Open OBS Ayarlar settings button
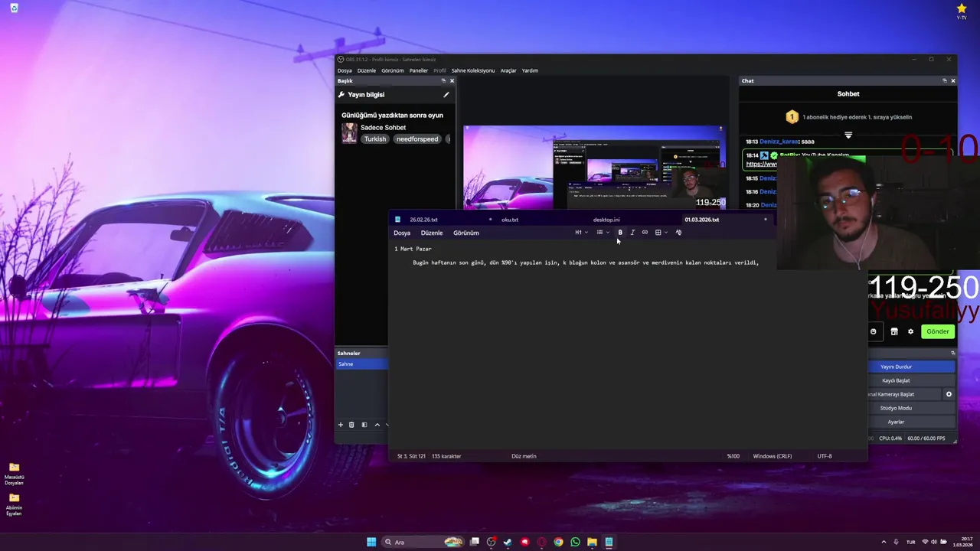Viewport: 980px width, 551px height. (911, 422)
